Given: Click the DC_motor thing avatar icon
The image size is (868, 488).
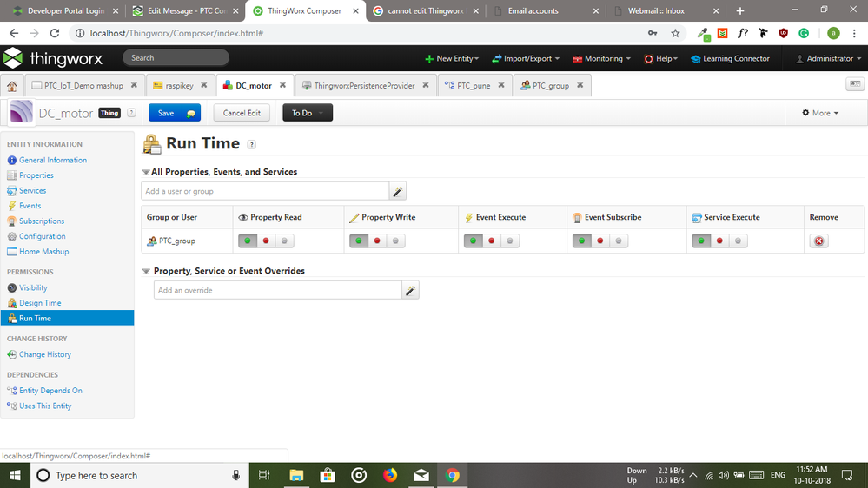Looking at the screenshot, I should tap(21, 112).
